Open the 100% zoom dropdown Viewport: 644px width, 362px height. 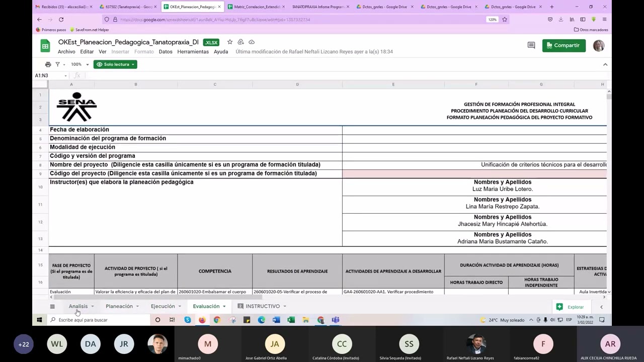[x=79, y=64]
